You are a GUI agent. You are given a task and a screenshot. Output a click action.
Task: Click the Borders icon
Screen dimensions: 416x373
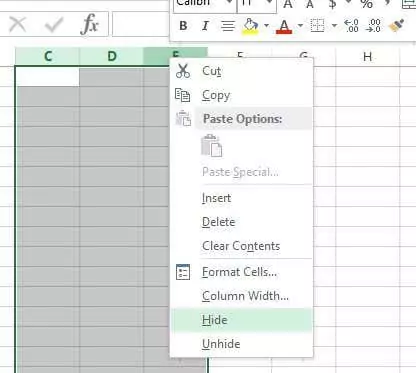click(x=317, y=26)
